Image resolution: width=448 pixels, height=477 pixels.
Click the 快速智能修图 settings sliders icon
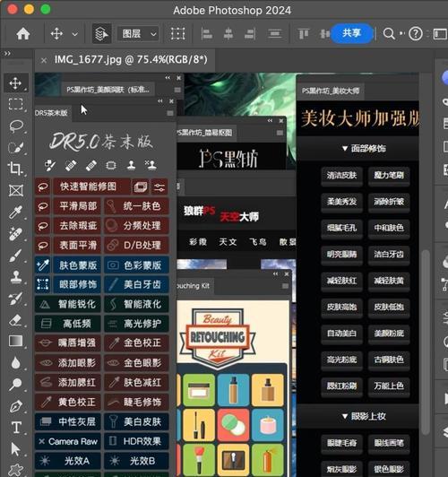point(159,186)
